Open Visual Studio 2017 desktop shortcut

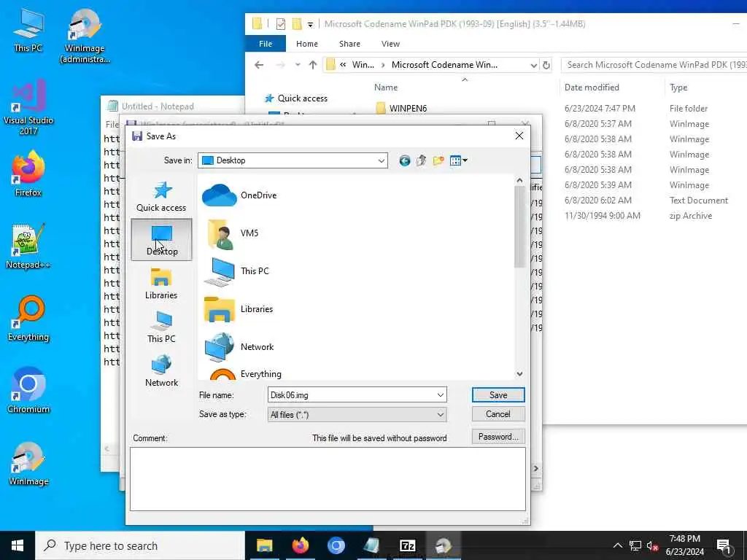click(x=28, y=108)
